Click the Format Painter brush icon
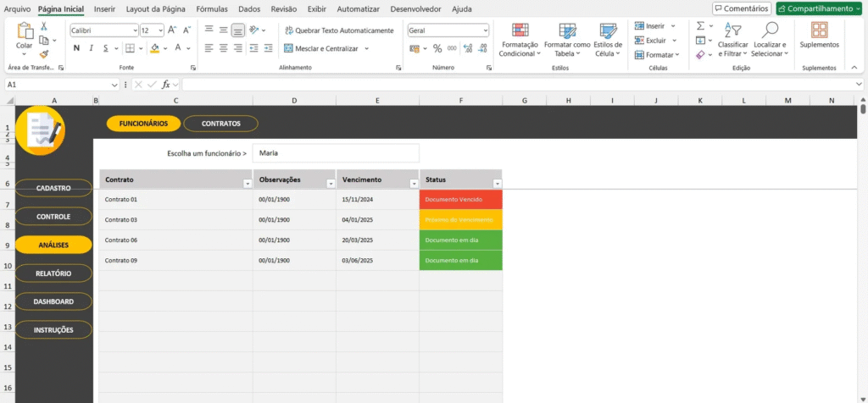 43,54
